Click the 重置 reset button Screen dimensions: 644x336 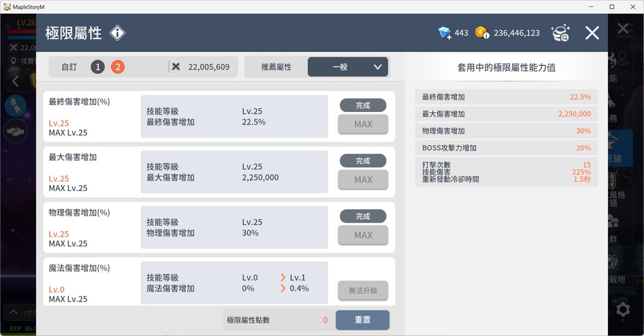[x=362, y=320]
